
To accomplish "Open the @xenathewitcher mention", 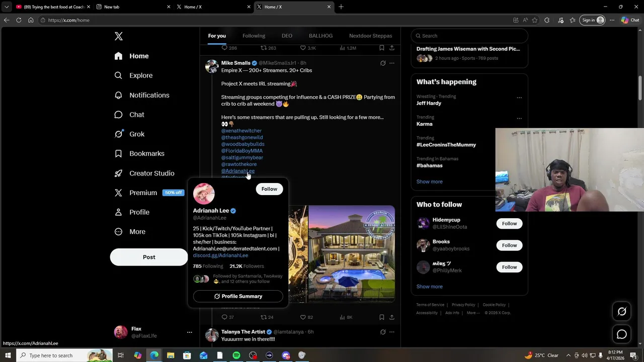I will 242,131.
